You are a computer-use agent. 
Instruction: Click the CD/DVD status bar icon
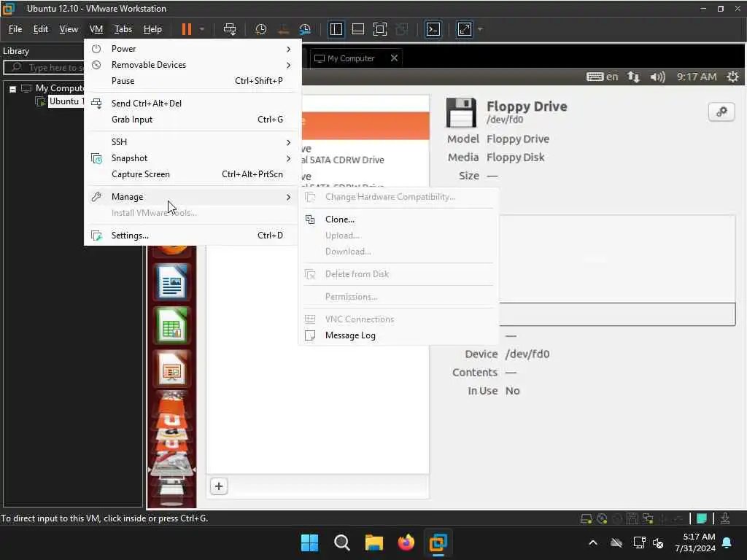click(602, 518)
